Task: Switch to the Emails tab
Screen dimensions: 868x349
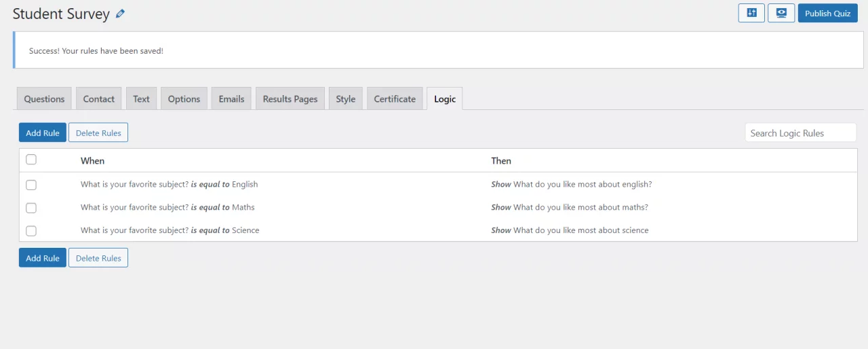Action: 231,98
